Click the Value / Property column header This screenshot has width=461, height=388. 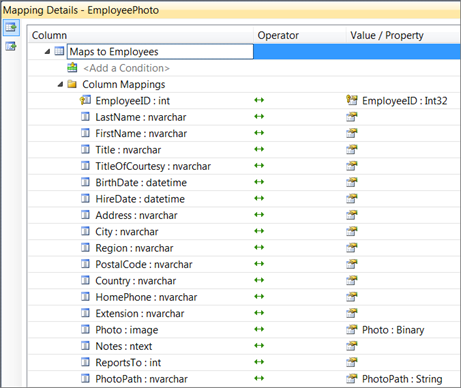[403, 35]
